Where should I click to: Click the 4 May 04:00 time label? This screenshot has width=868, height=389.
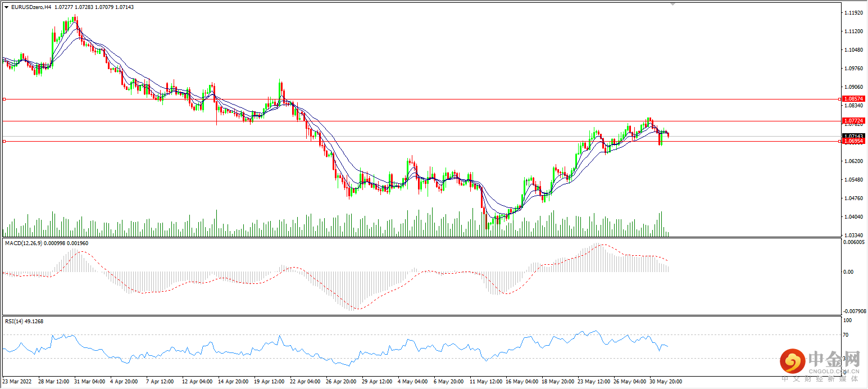tap(412, 381)
